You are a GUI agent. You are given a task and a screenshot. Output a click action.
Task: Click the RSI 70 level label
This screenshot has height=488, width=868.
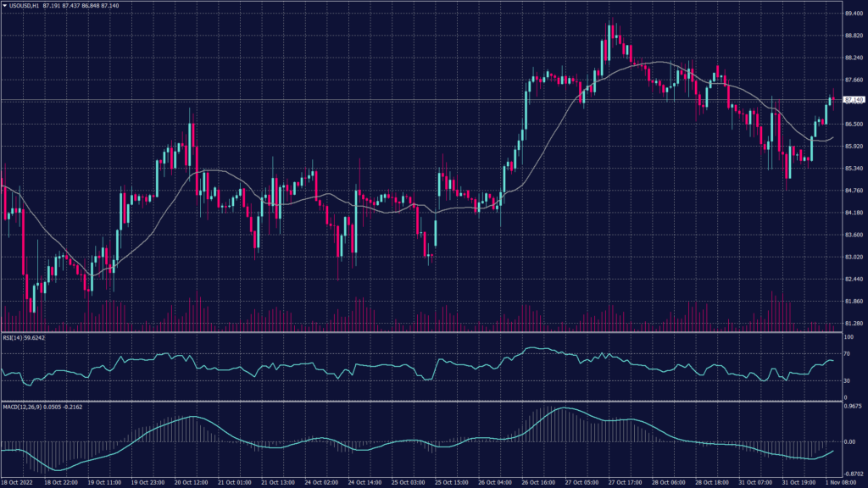(848, 353)
